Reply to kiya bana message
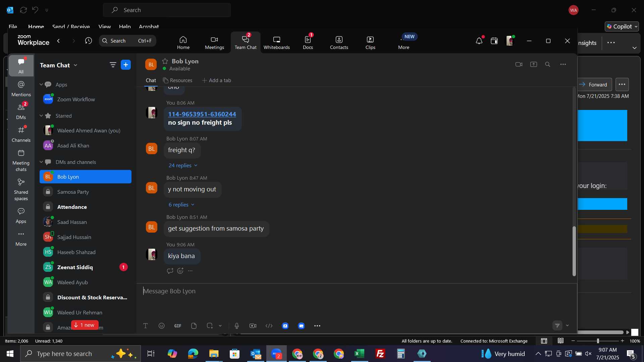Viewport: 644px width, 362px height. [170, 271]
